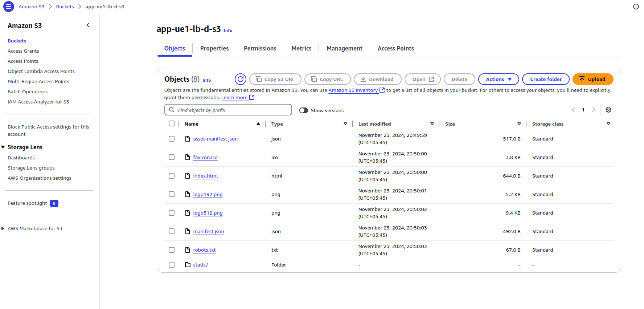Toggle the Show versions switch

304,110
